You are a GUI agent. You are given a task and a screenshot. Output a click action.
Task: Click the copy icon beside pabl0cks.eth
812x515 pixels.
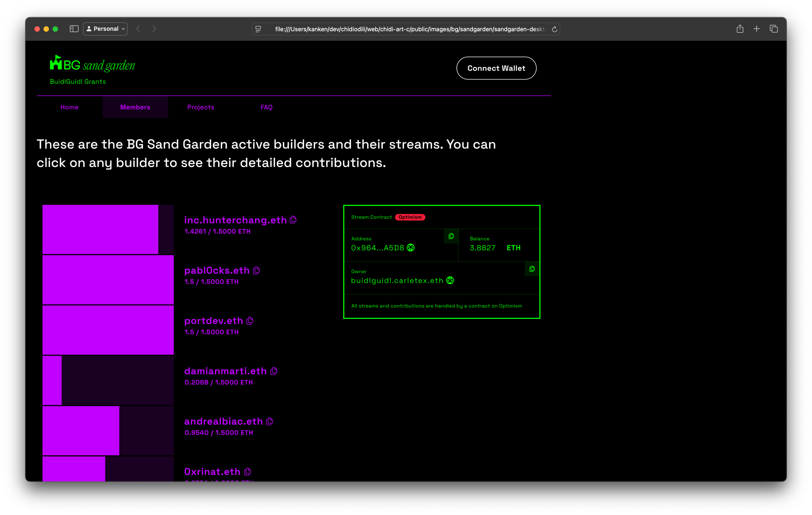[257, 270]
